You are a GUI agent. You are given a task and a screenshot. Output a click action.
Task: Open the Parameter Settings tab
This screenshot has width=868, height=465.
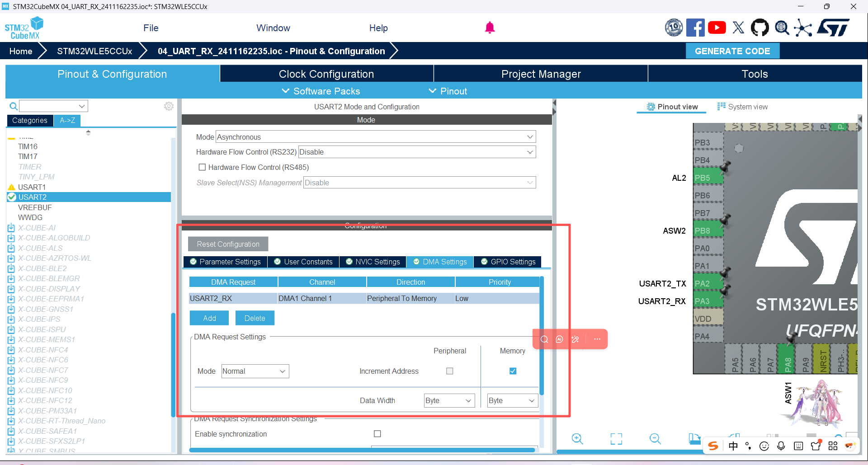[225, 262]
